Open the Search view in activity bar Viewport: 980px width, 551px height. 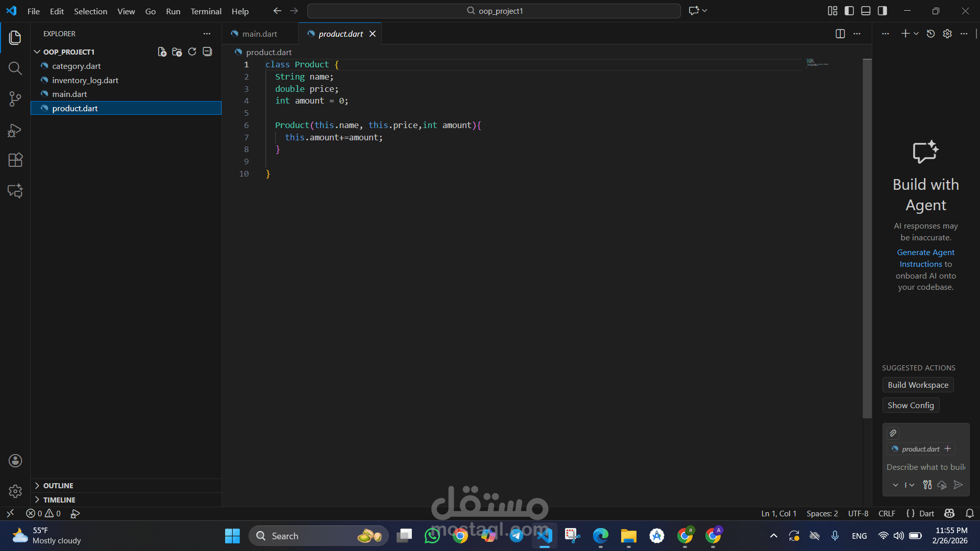point(15,68)
